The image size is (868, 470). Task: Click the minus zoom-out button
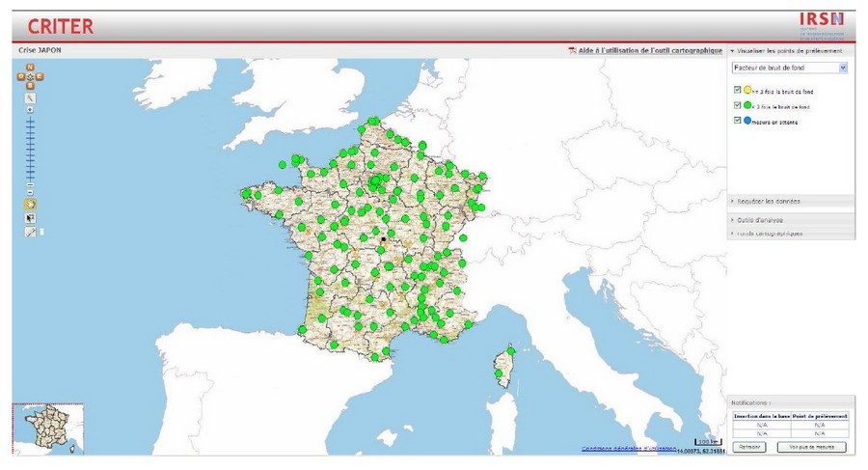click(x=31, y=191)
